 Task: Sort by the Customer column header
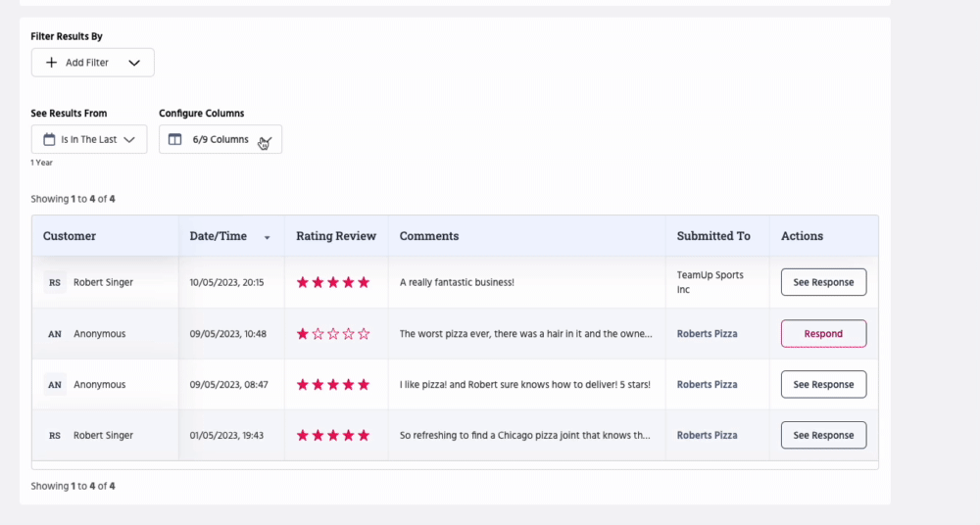[70, 236]
